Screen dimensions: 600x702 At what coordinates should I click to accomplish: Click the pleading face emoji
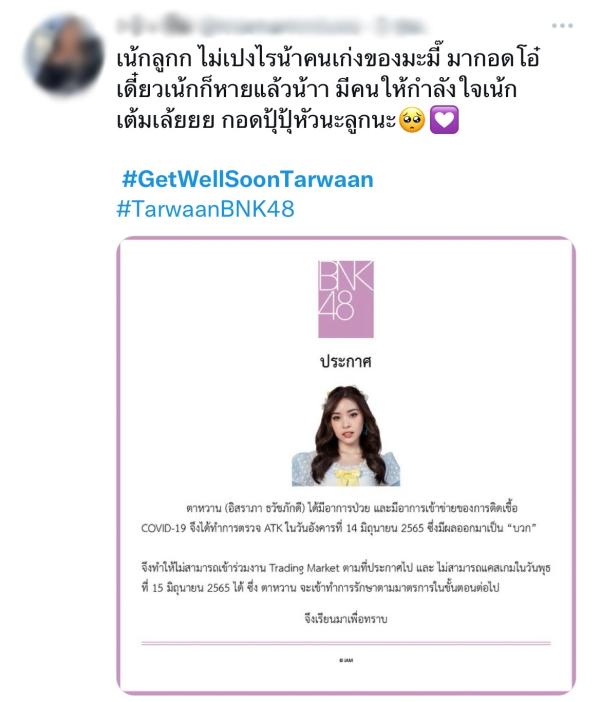[x=411, y=120]
